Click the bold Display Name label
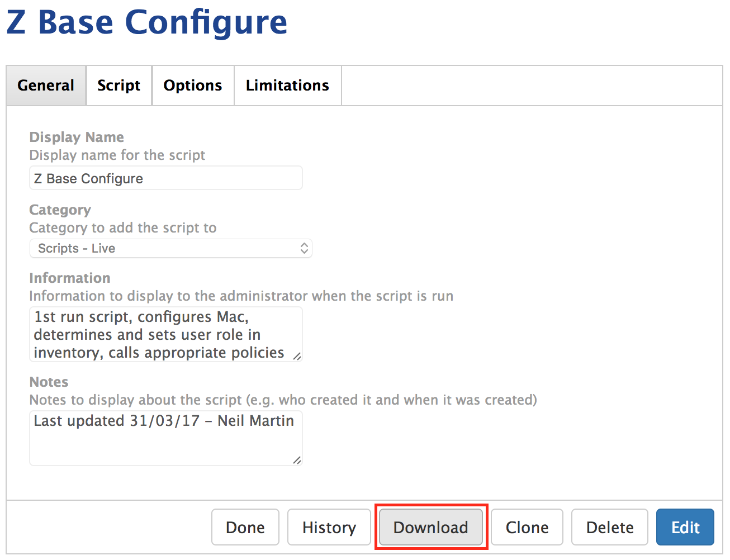This screenshot has width=730, height=560. point(77,137)
